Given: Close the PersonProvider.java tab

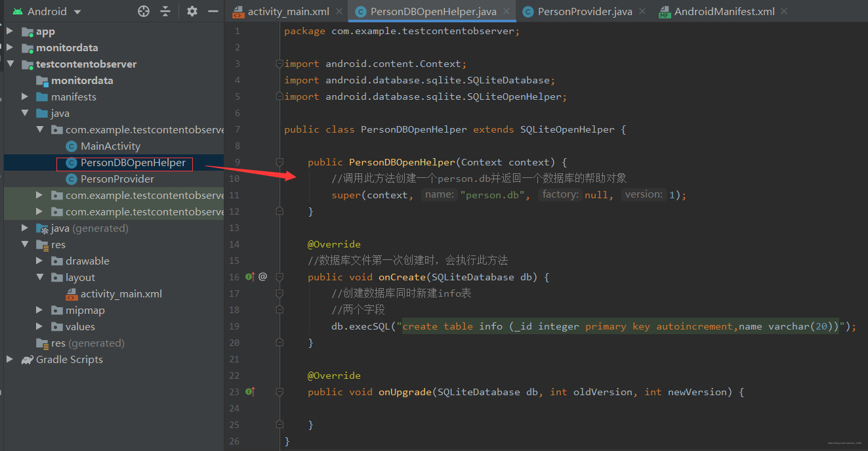Looking at the screenshot, I should [642, 11].
